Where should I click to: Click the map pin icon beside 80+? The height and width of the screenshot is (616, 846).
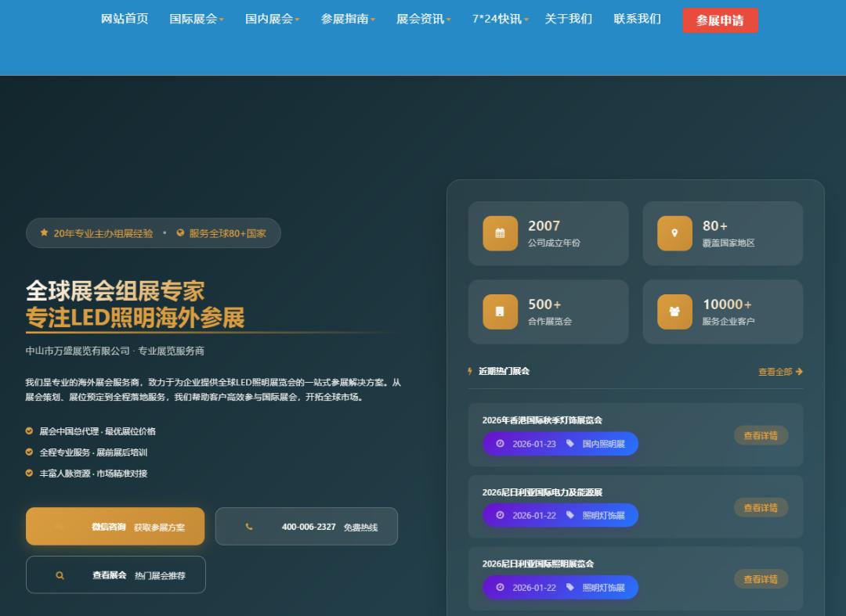pyautogui.click(x=674, y=233)
